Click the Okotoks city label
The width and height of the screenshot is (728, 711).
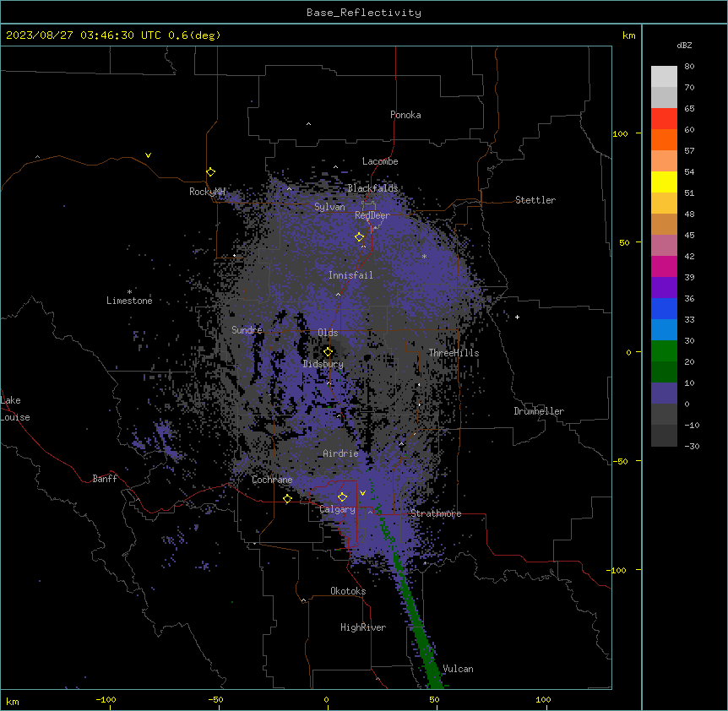tap(348, 591)
